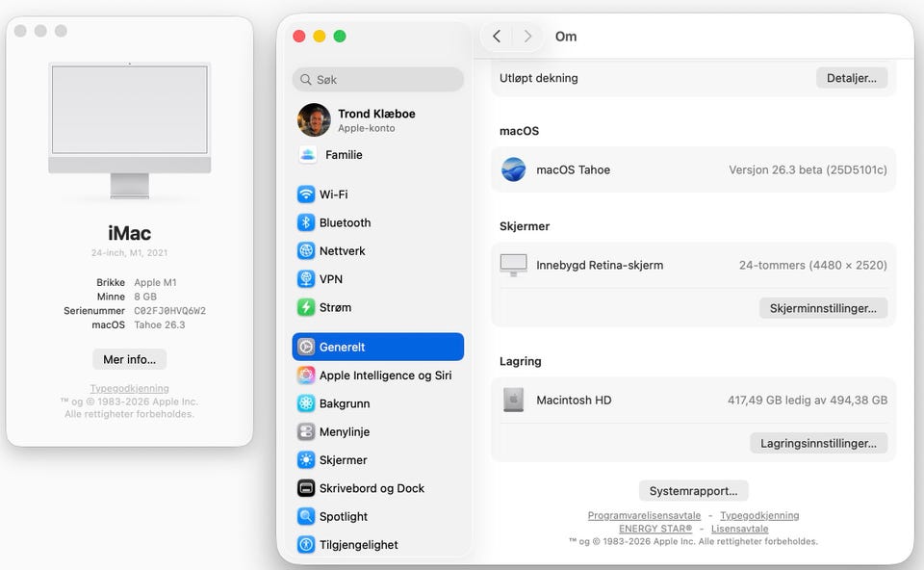Click the Tilgjengelighet accessibility icon
Viewport: 924px width, 570px height.
(x=306, y=545)
